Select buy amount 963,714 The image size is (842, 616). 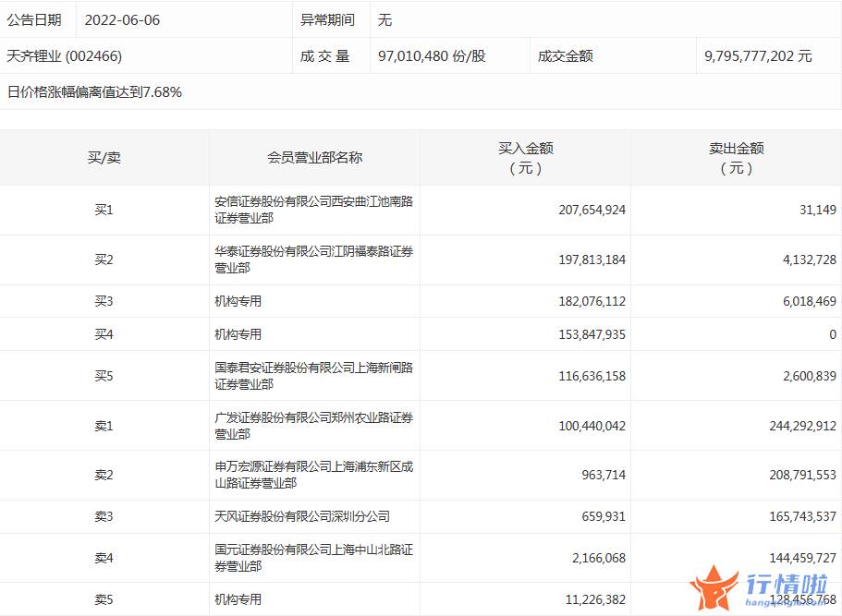tap(604, 475)
